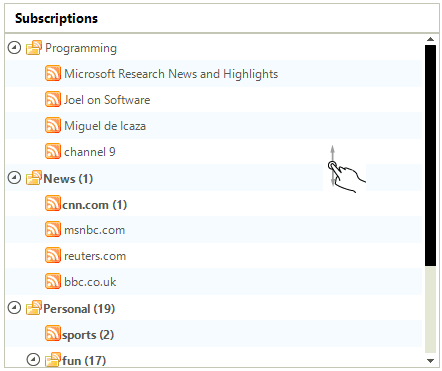Screen dimensions: 442x371
Task: Collapse the News (1) folder expander
Action: coord(14,178)
